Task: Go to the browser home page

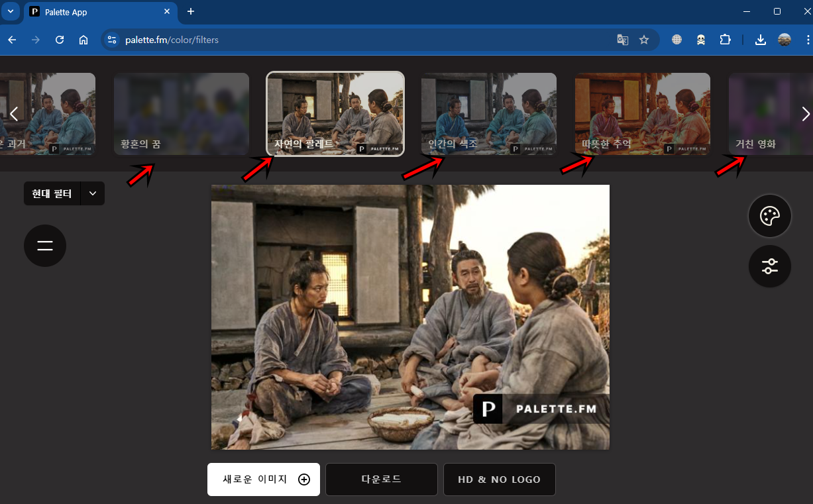Action: pyautogui.click(x=83, y=40)
